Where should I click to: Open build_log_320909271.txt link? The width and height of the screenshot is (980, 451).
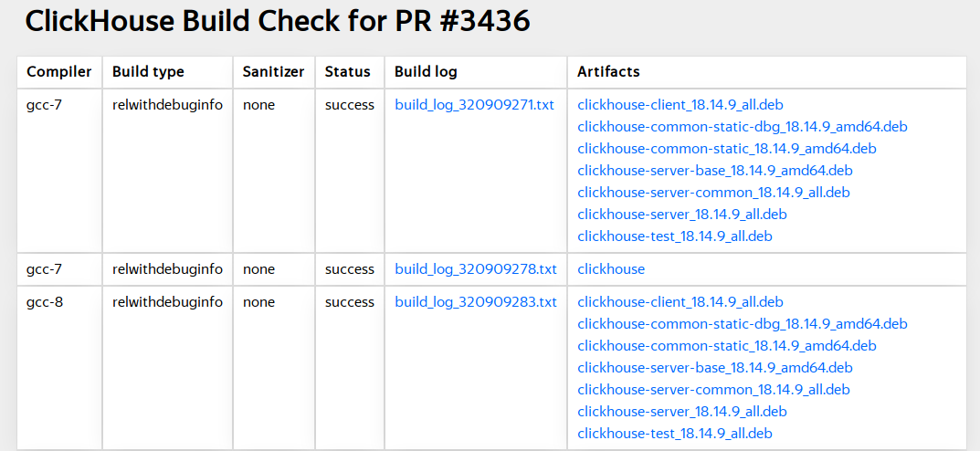(474, 105)
